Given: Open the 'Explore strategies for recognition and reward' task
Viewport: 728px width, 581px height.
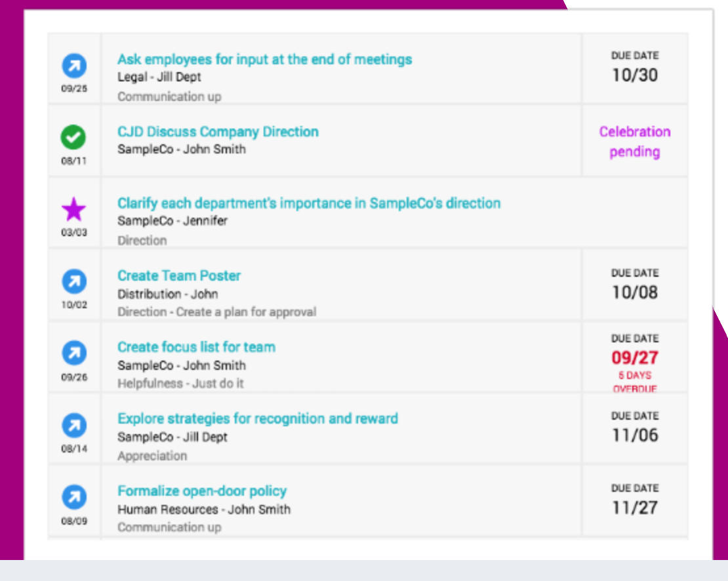Looking at the screenshot, I should 258,418.
